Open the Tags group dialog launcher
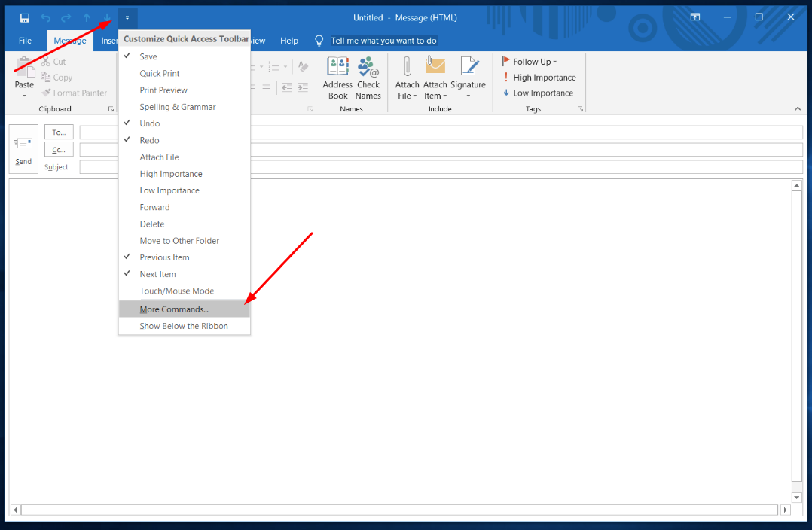Viewport: 812px width, 530px height. pyautogui.click(x=580, y=109)
